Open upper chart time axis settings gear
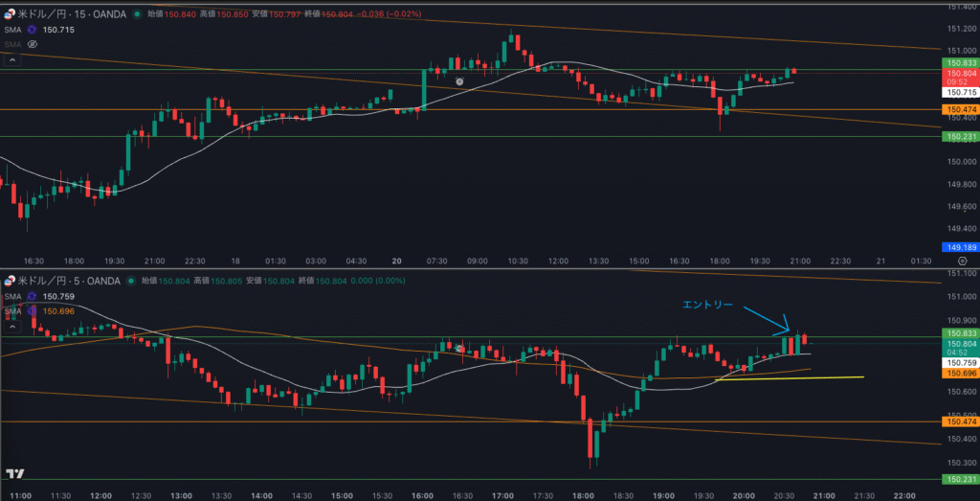Viewport: 980px width, 501px height. coord(960,261)
